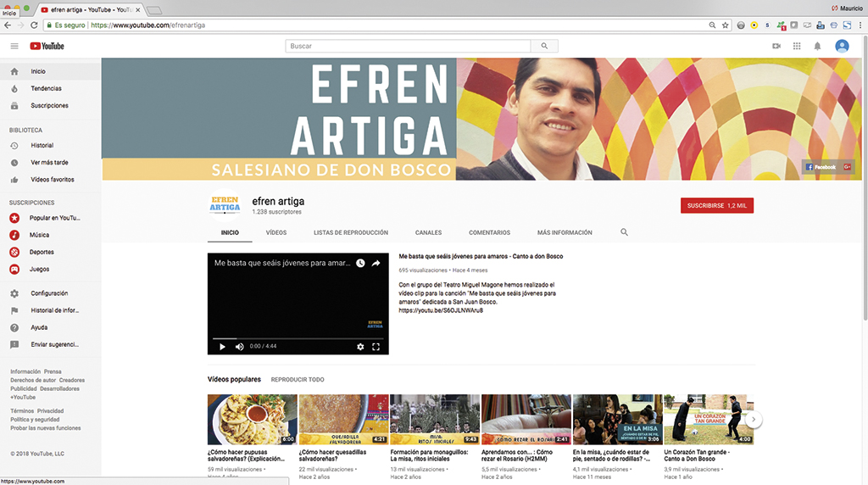Screen dimensions: 868x485
Task: Go to Inicio in the sidebar
Action: tap(50, 71)
